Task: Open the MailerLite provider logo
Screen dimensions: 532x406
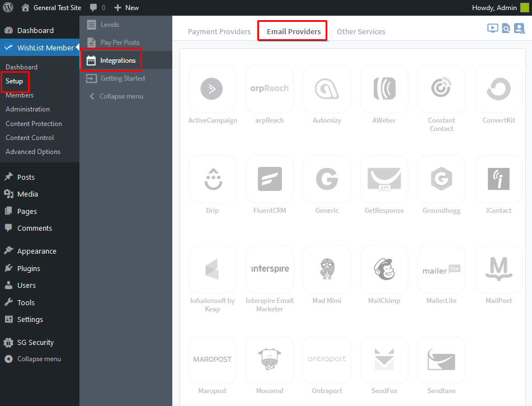Action: click(441, 269)
